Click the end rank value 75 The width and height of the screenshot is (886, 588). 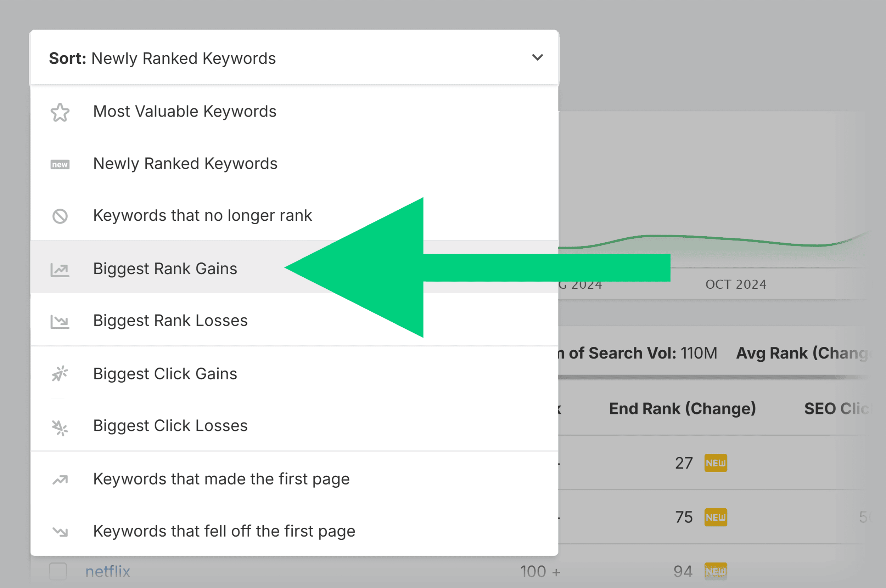pos(684,518)
